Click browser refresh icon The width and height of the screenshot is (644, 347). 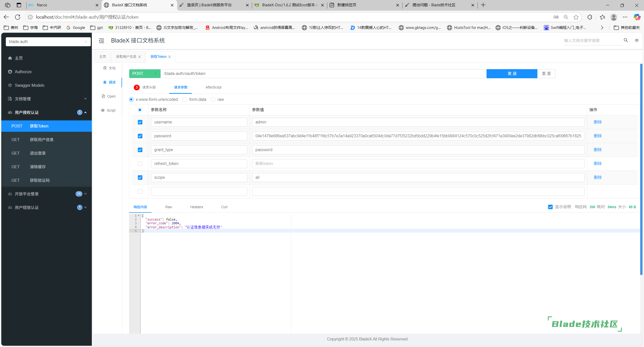coord(18,17)
